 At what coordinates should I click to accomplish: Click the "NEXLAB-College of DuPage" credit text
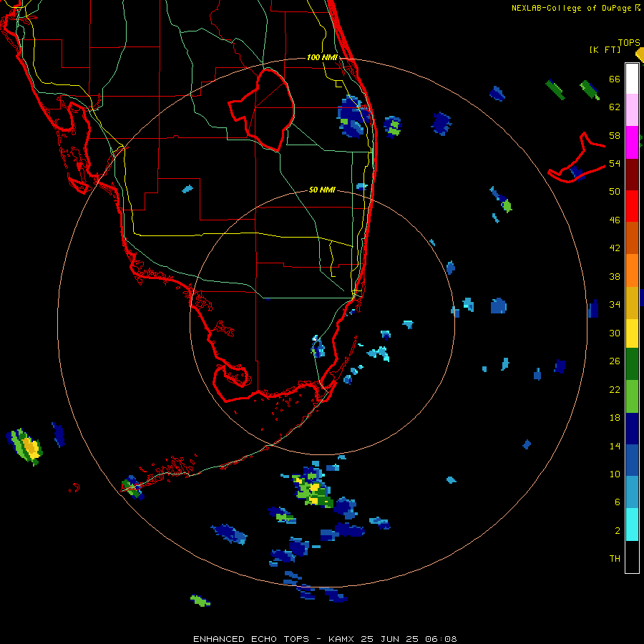(571, 8)
